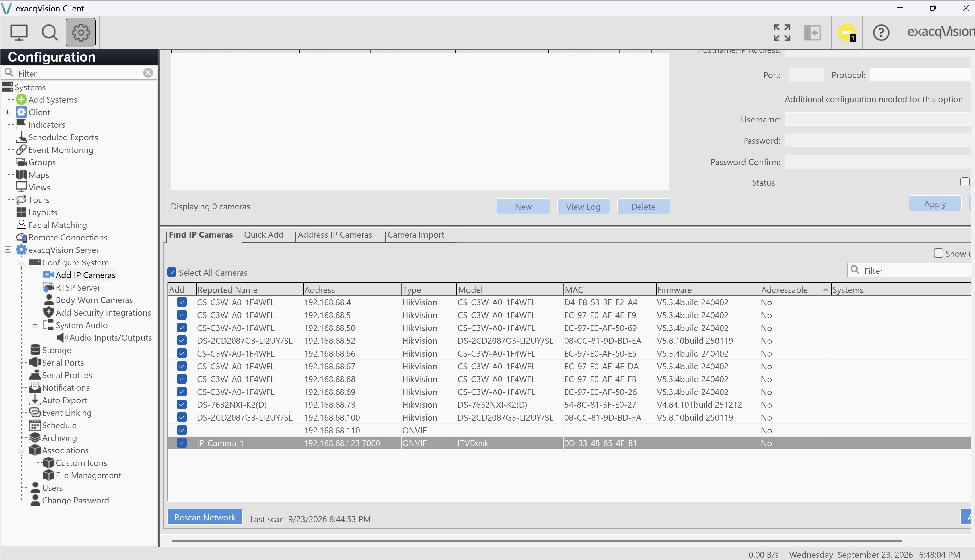Click the Scheduled Exports icon

[x=22, y=137]
